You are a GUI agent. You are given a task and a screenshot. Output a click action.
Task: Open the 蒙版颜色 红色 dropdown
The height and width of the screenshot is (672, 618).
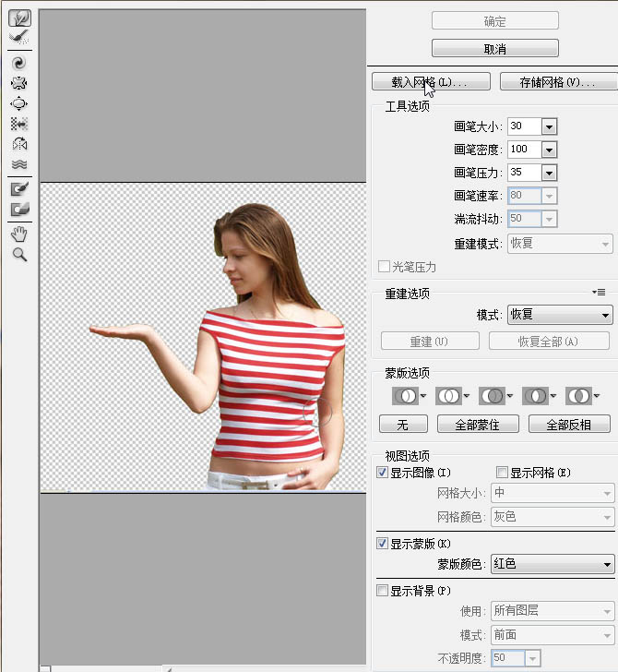[x=553, y=564]
